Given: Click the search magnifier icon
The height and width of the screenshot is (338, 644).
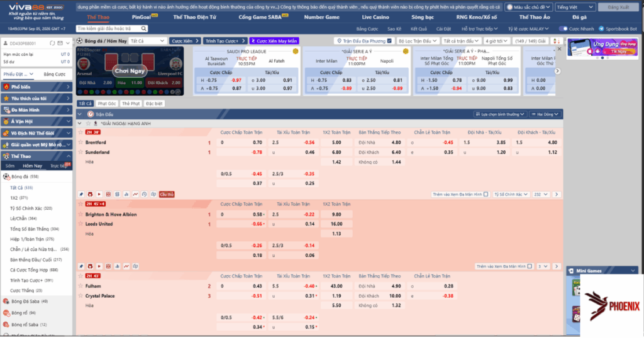Looking at the screenshot, I should pos(144,28).
